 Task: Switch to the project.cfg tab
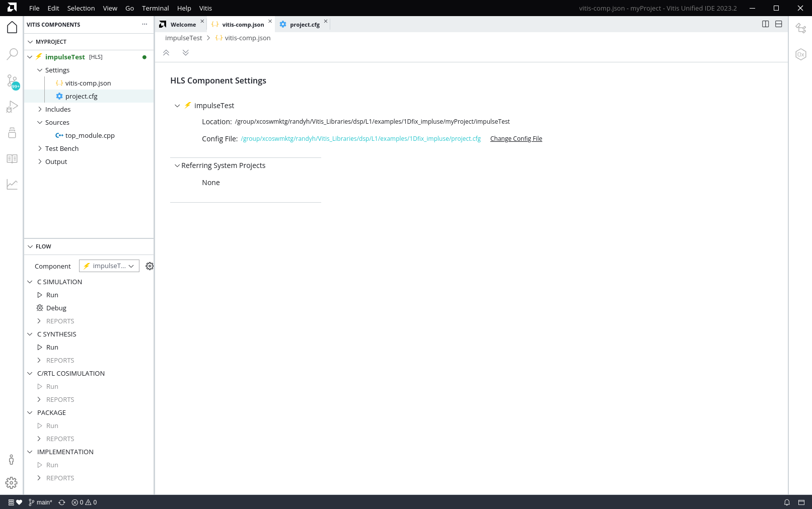(x=305, y=24)
